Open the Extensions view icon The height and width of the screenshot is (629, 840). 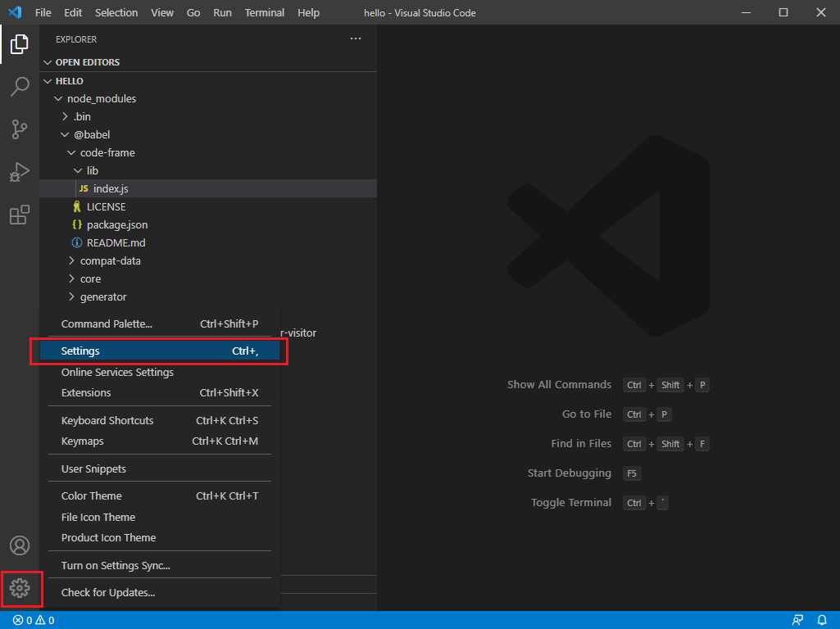pos(20,215)
